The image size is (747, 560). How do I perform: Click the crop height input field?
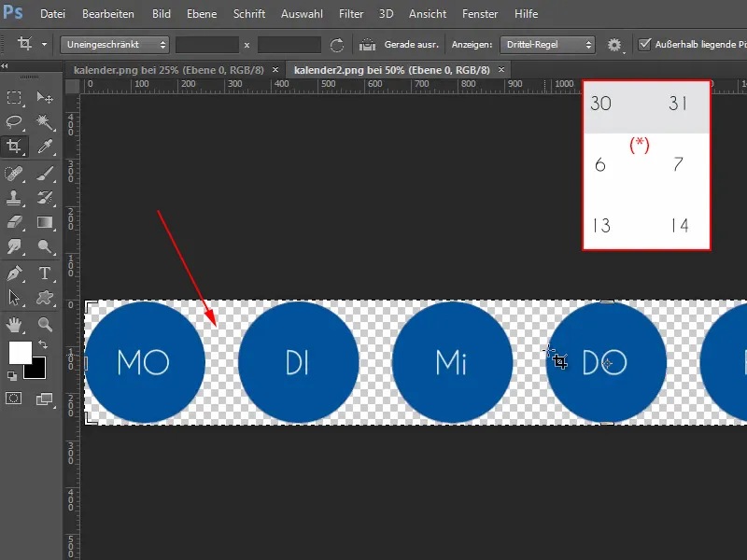[289, 45]
